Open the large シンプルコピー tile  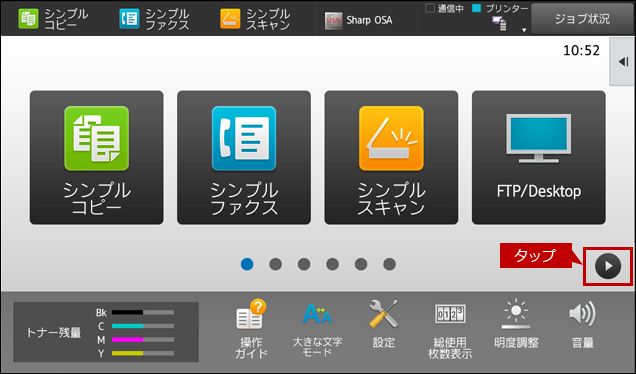(x=97, y=157)
